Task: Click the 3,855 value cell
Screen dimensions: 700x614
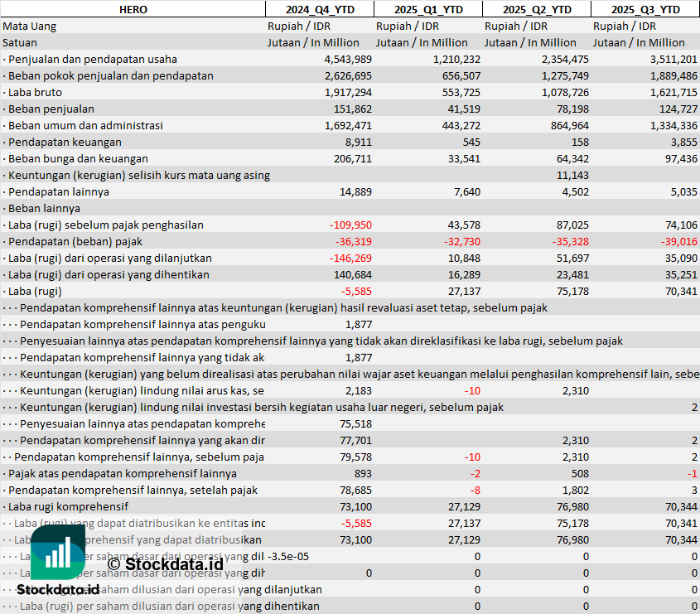Action: pyautogui.click(x=683, y=142)
